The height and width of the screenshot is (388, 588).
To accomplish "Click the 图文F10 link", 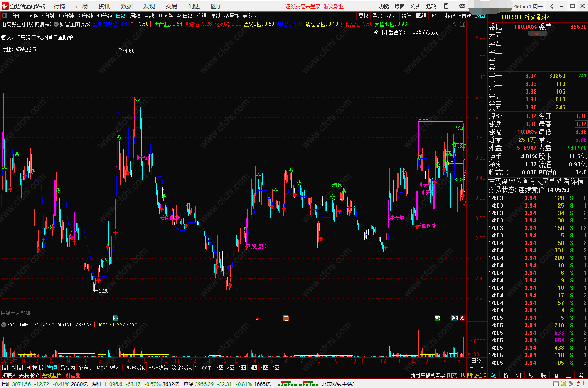I will pyautogui.click(x=456, y=375).
